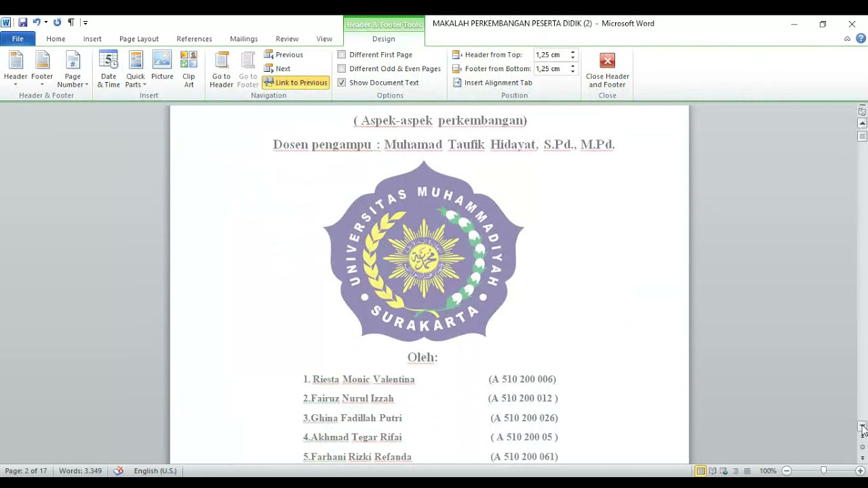Enable Different Odd & Even Pages checkbox
This screenshot has height=488, width=868.
(x=342, y=68)
